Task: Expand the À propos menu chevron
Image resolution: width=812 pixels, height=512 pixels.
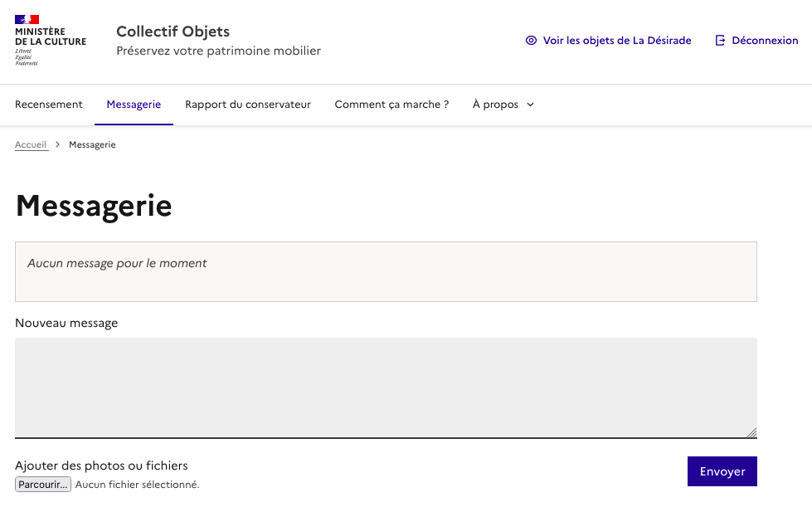Action: (530, 105)
